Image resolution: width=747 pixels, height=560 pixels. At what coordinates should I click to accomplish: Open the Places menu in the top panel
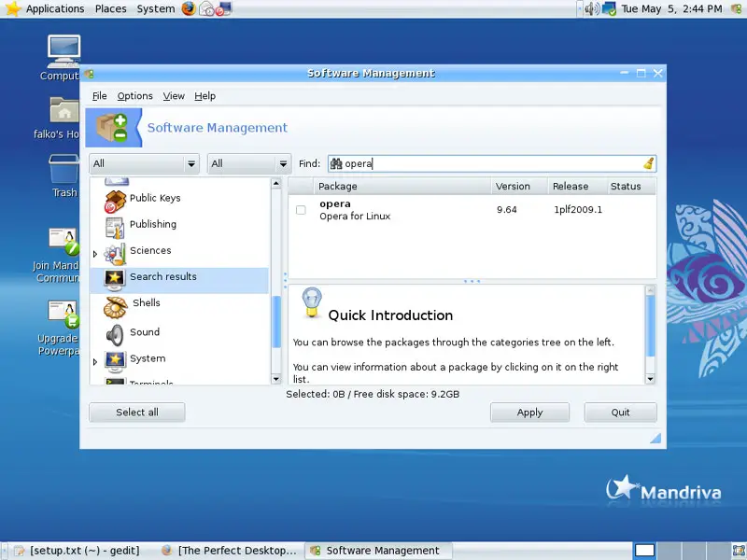click(x=111, y=8)
